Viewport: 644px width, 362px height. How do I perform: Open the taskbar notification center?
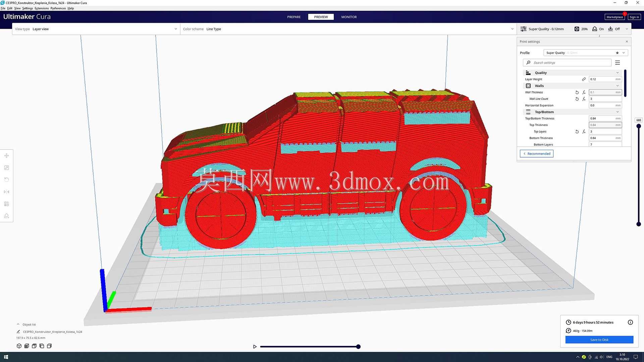[x=636, y=357]
